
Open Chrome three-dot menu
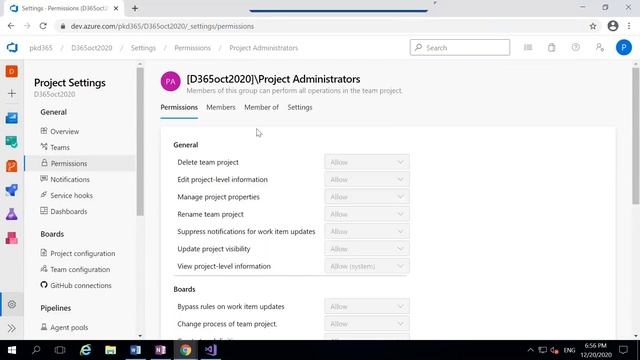point(629,26)
